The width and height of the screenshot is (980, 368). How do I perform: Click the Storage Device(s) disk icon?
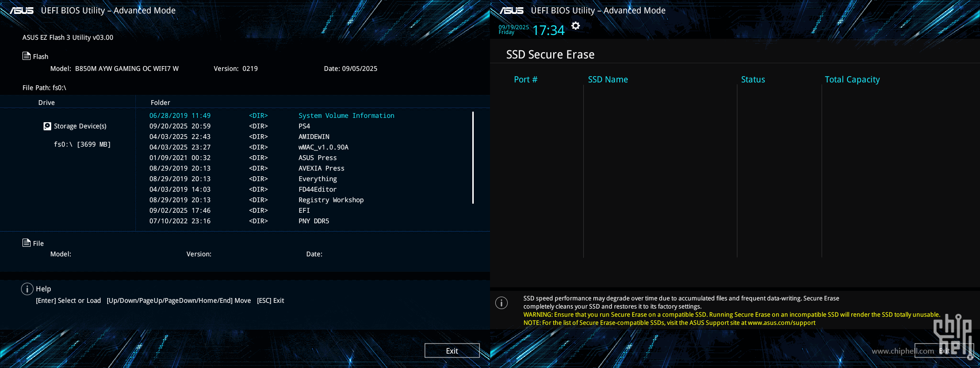(47, 126)
